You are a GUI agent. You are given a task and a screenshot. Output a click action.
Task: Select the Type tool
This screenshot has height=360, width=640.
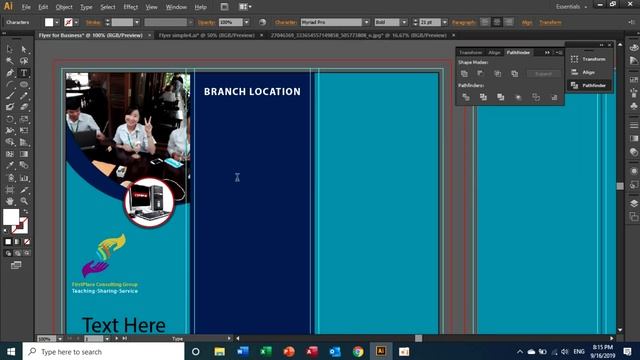pos(24,73)
